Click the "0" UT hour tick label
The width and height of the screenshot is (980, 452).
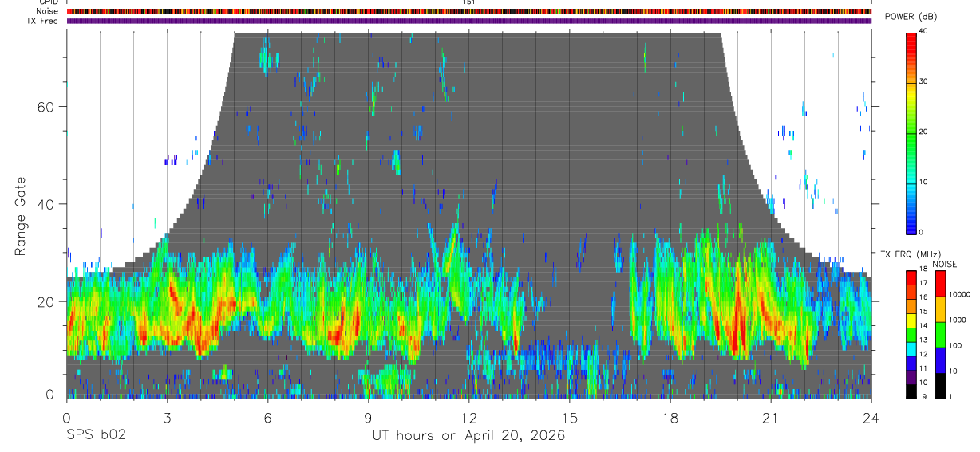pos(66,417)
